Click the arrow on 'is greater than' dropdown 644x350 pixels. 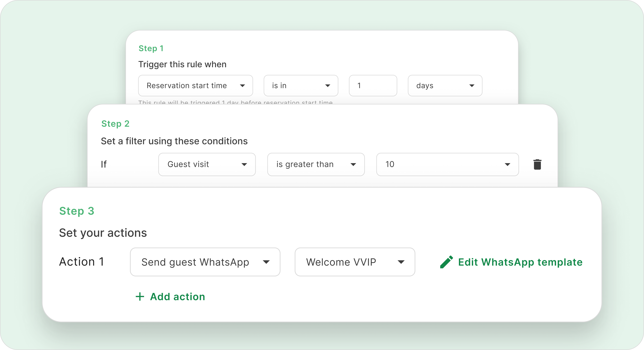(x=353, y=164)
